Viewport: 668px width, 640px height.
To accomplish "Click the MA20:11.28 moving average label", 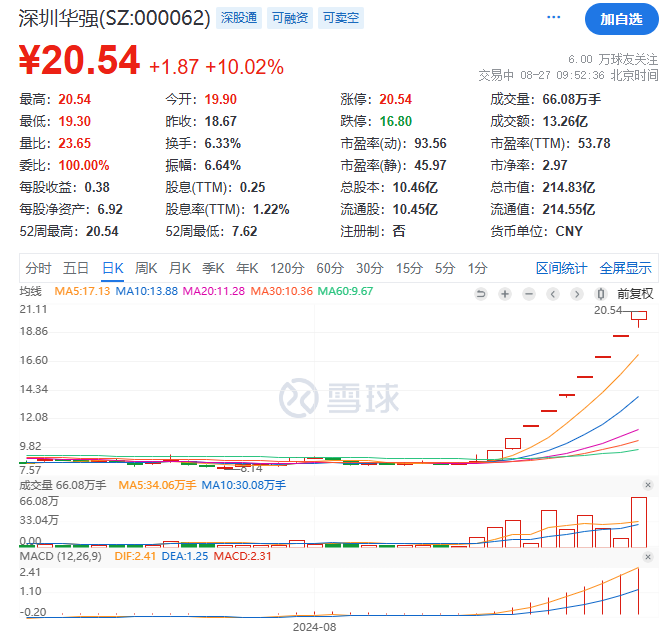I will coord(214,291).
